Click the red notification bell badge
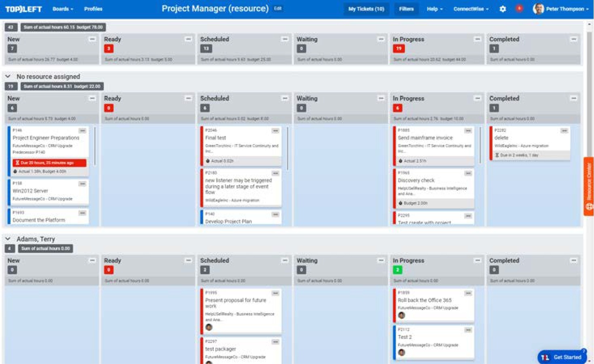This screenshot has height=364, width=594. [519, 8]
